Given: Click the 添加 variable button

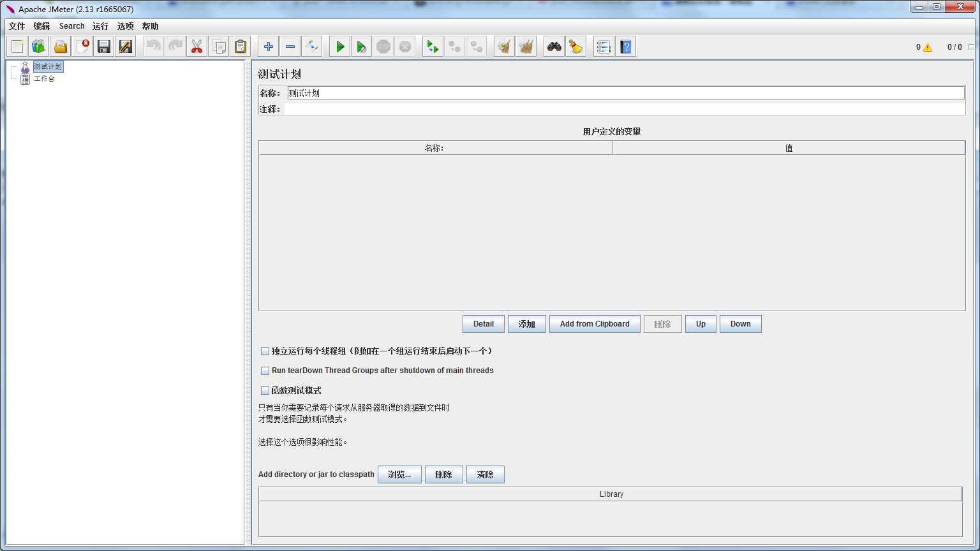Looking at the screenshot, I should click(527, 324).
